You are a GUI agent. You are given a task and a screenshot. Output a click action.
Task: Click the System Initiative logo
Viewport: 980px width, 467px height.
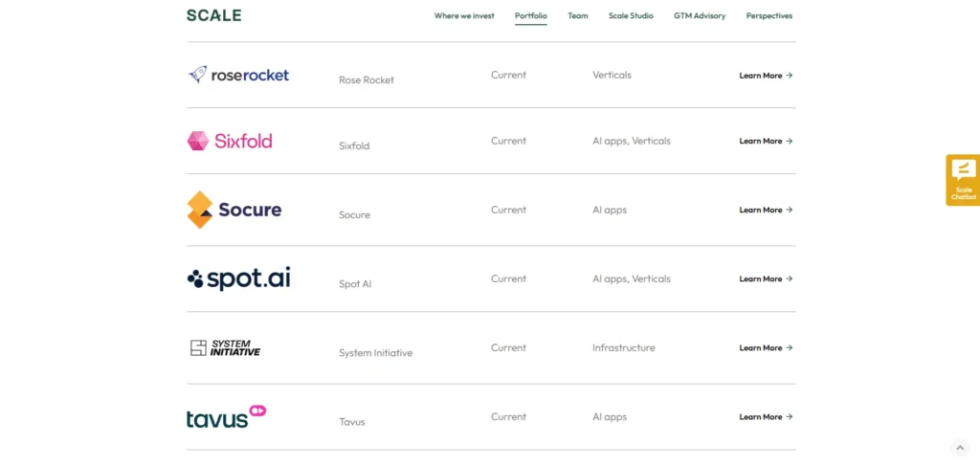click(x=225, y=348)
